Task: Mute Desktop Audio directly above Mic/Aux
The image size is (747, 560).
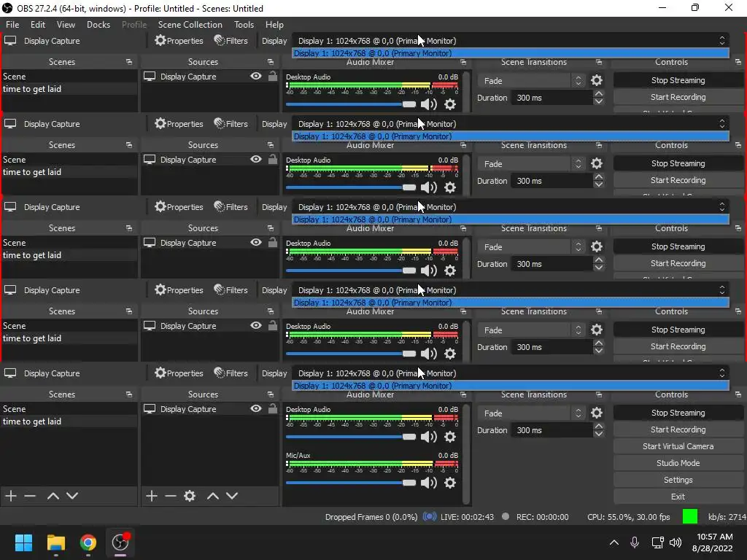Action: point(429,437)
